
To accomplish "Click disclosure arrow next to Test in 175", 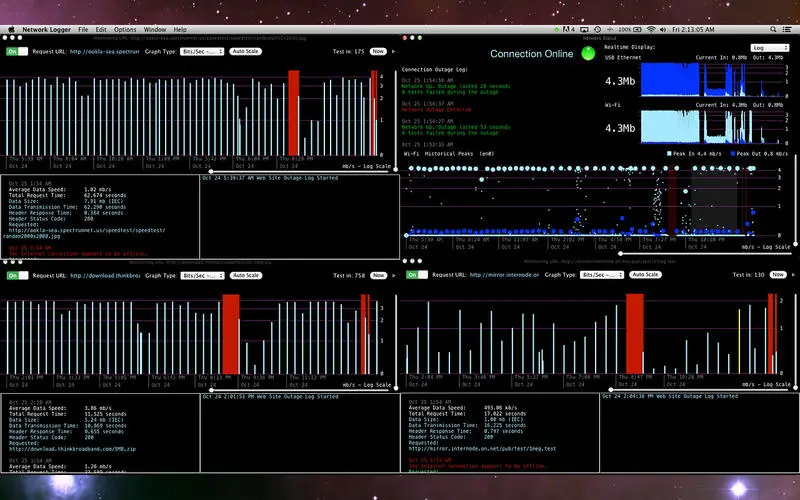I will point(393,52).
